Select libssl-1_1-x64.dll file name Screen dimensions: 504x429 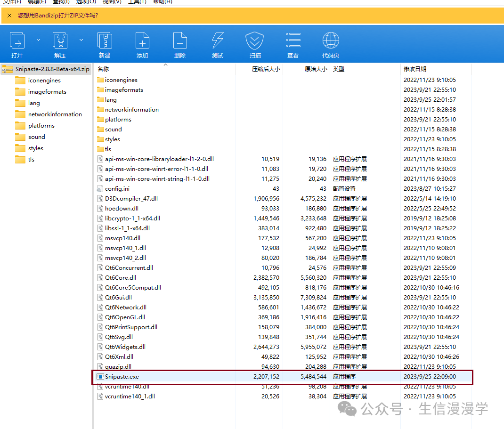(127, 228)
